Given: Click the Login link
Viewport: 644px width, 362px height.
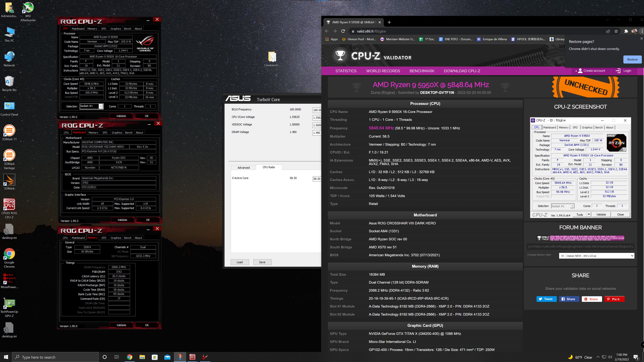Looking at the screenshot, I should (x=623, y=71).
